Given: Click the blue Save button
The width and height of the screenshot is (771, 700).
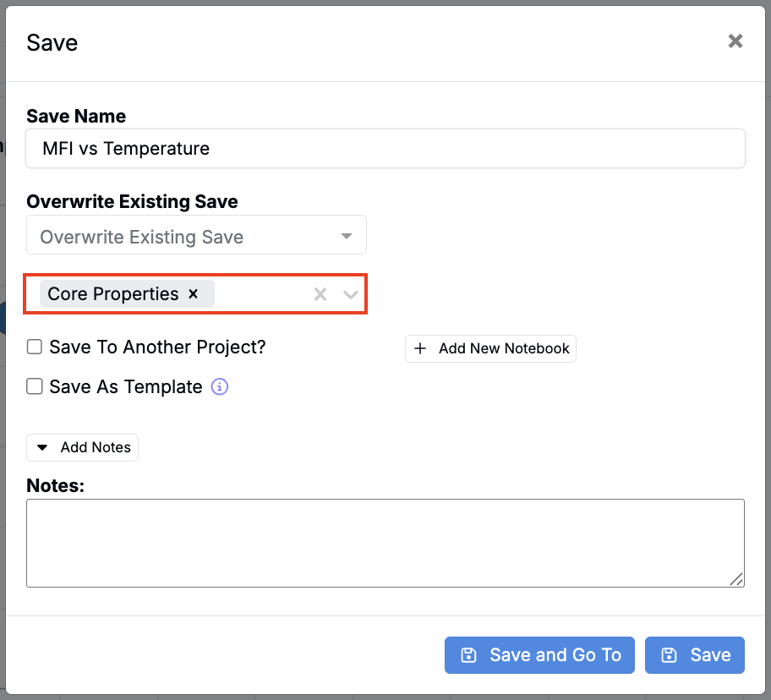Looking at the screenshot, I should click(x=694, y=655).
